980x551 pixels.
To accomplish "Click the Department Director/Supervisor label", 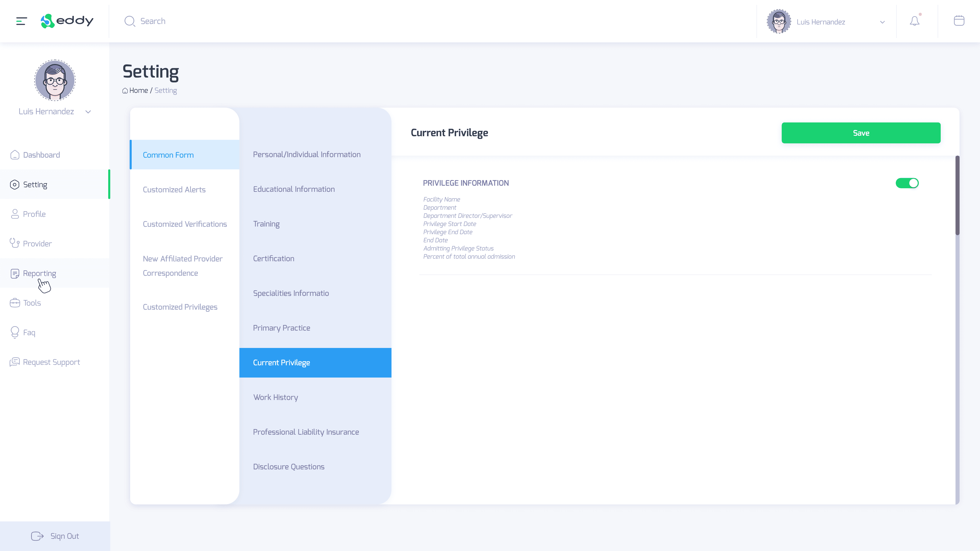I will [x=468, y=216].
